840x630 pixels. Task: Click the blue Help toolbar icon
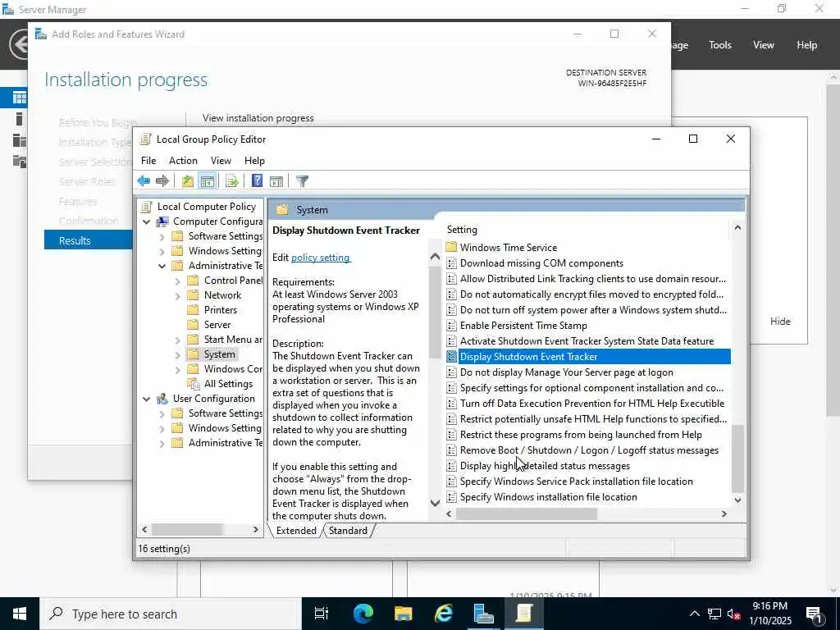click(257, 181)
